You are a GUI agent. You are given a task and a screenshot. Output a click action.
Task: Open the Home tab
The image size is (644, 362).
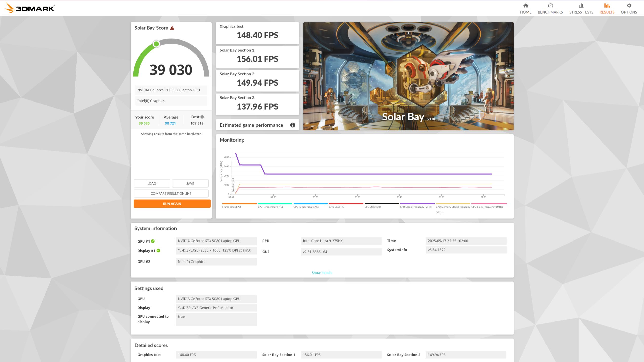click(525, 8)
